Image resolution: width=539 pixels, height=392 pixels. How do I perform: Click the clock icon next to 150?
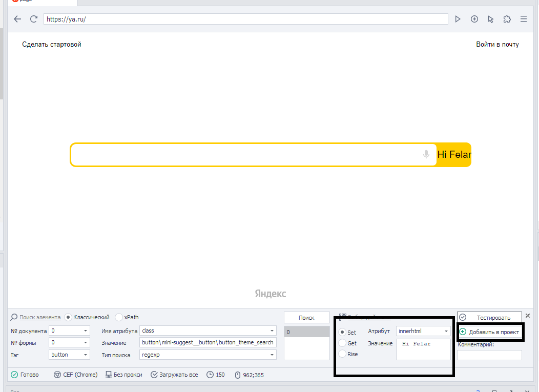[x=210, y=375]
